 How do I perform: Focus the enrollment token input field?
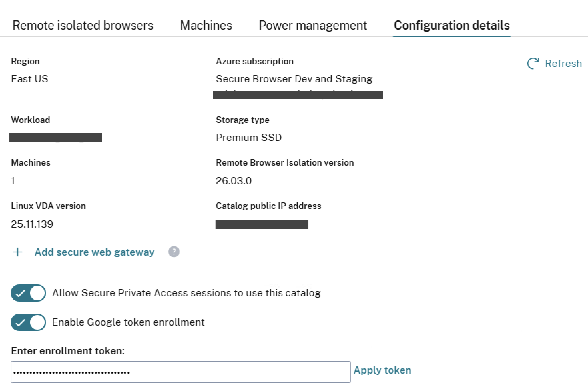[x=181, y=372]
